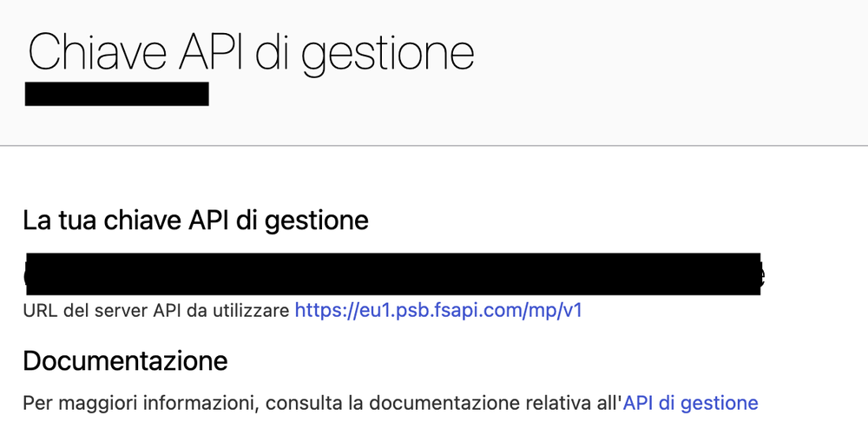
Task: Click the "Chiave API di gestione" page title
Action: click(251, 52)
